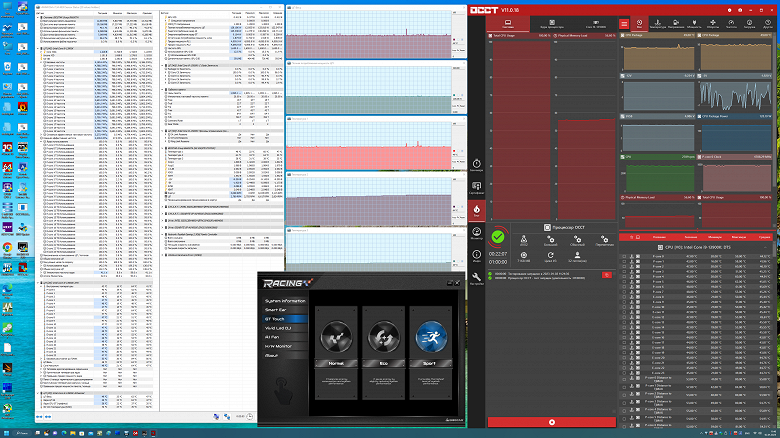Screen dimensions: 780x438
Task: Open the Benchmark section in OCCT sidebar
Action: click(476, 165)
